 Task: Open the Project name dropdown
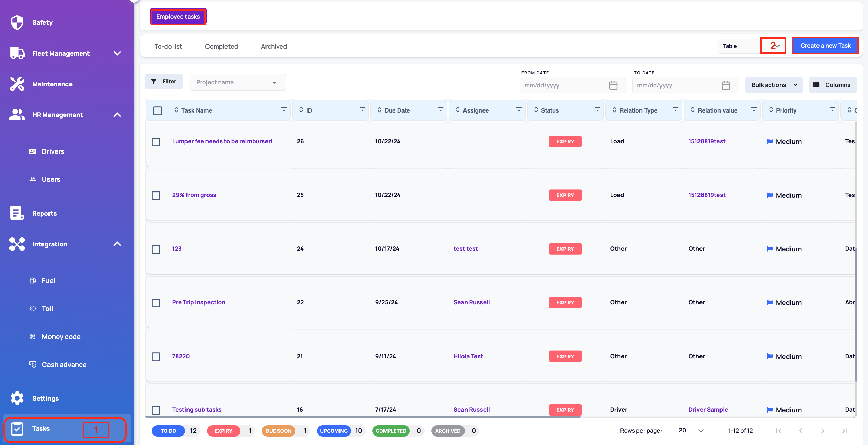tap(237, 82)
